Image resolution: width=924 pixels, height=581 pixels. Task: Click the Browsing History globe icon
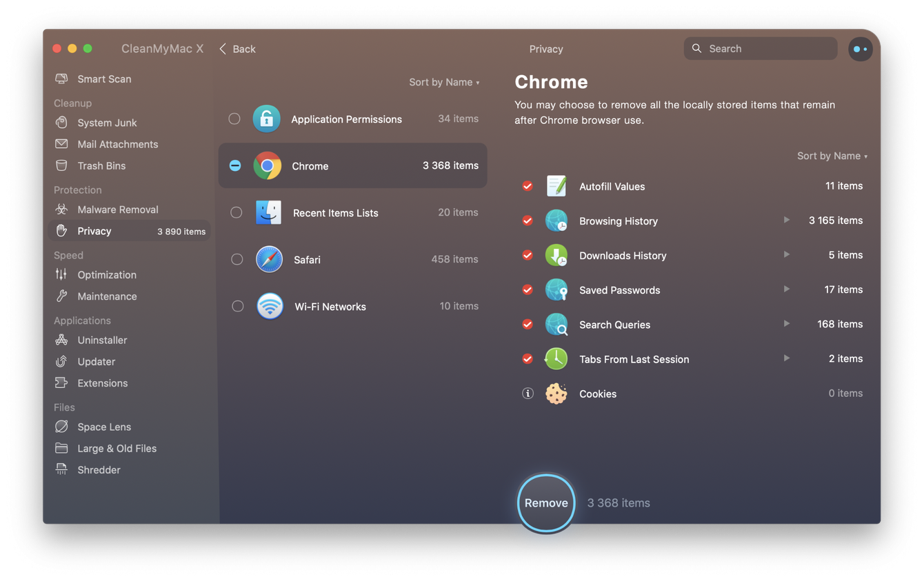pos(556,221)
